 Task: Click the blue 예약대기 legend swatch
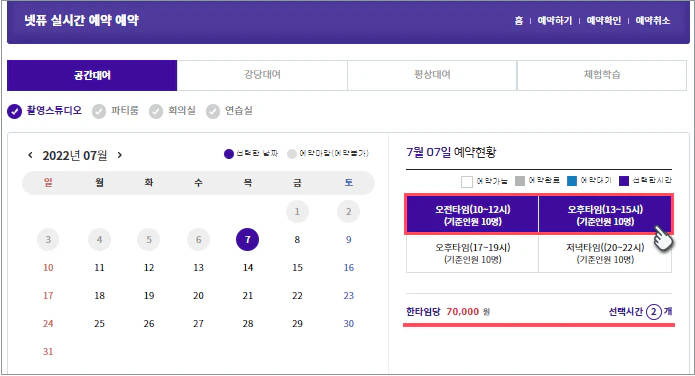point(572,181)
